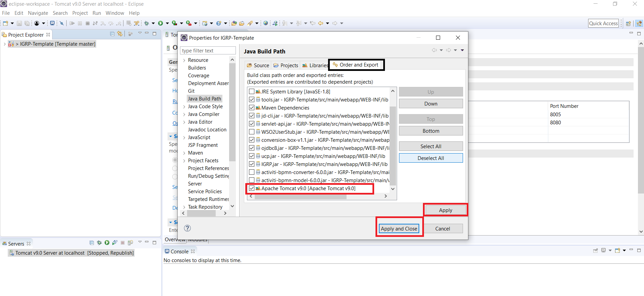
Task: Open the Run button dropdown arrow
Action: (167, 23)
